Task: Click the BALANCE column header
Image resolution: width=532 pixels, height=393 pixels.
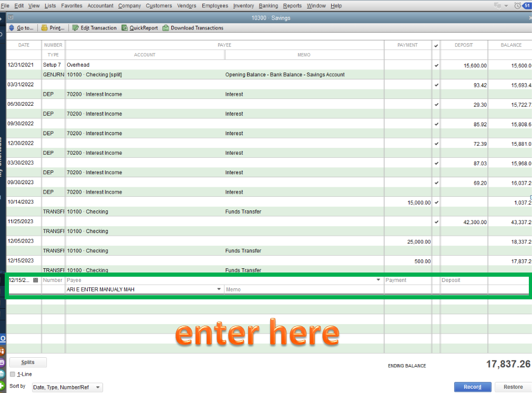Action: [511, 45]
